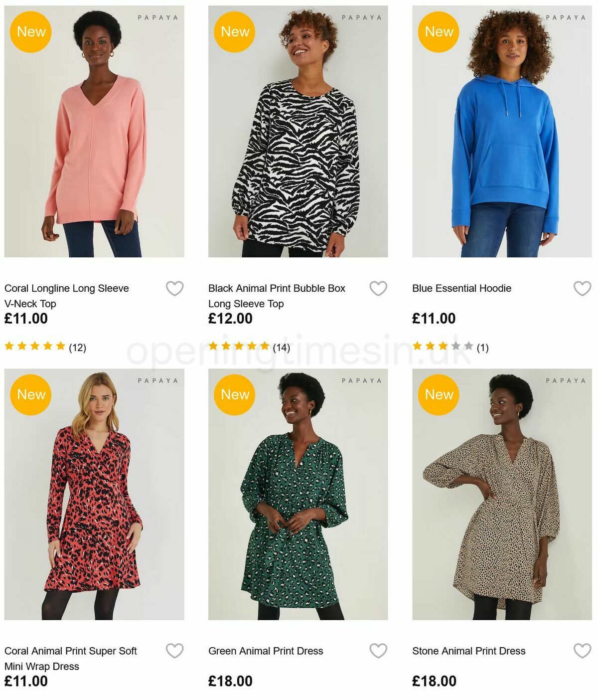Add Coral Longline V-Neck Top to wishlist
The width and height of the screenshot is (598, 700).
pyautogui.click(x=174, y=288)
